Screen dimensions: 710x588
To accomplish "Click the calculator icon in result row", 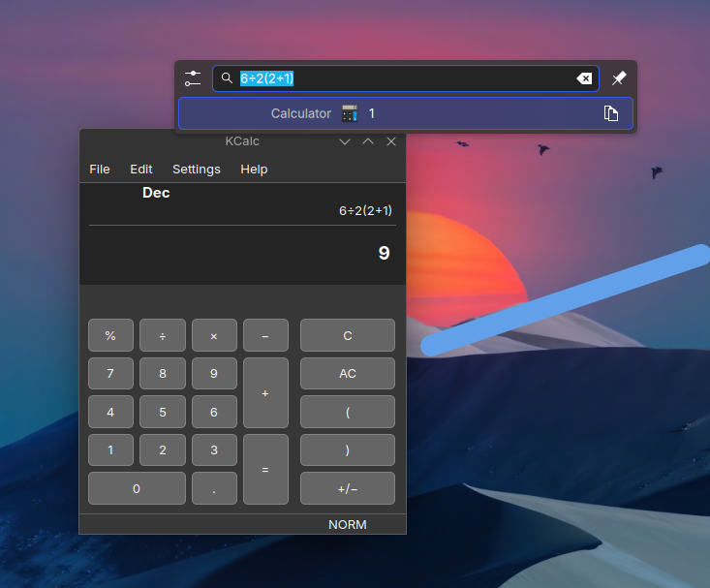I will pyautogui.click(x=349, y=113).
